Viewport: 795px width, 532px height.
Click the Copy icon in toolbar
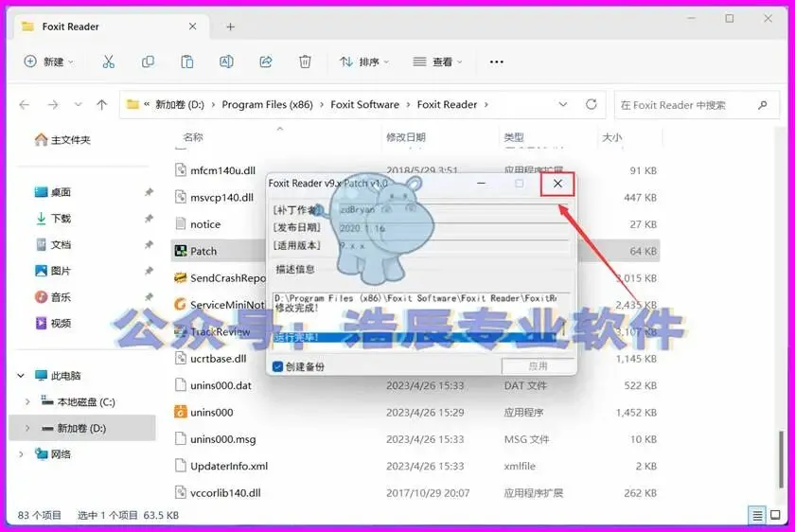pyautogui.click(x=148, y=62)
